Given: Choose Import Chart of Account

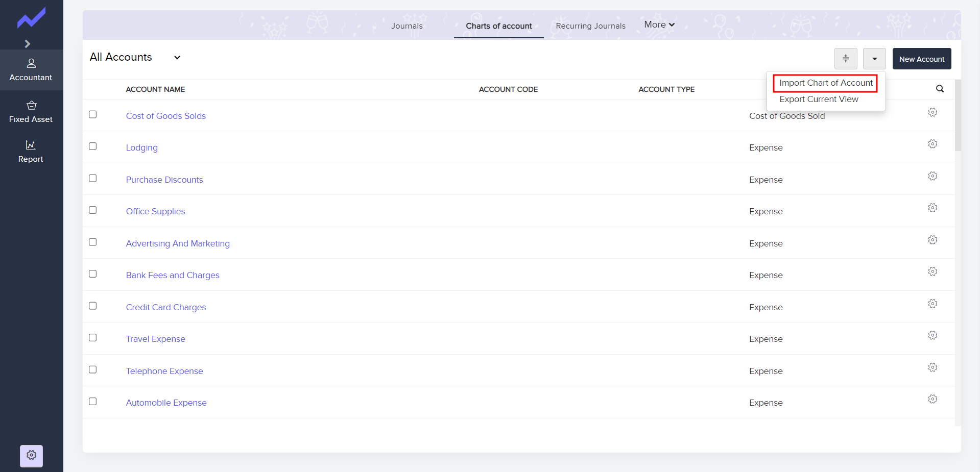Looking at the screenshot, I should (x=826, y=83).
